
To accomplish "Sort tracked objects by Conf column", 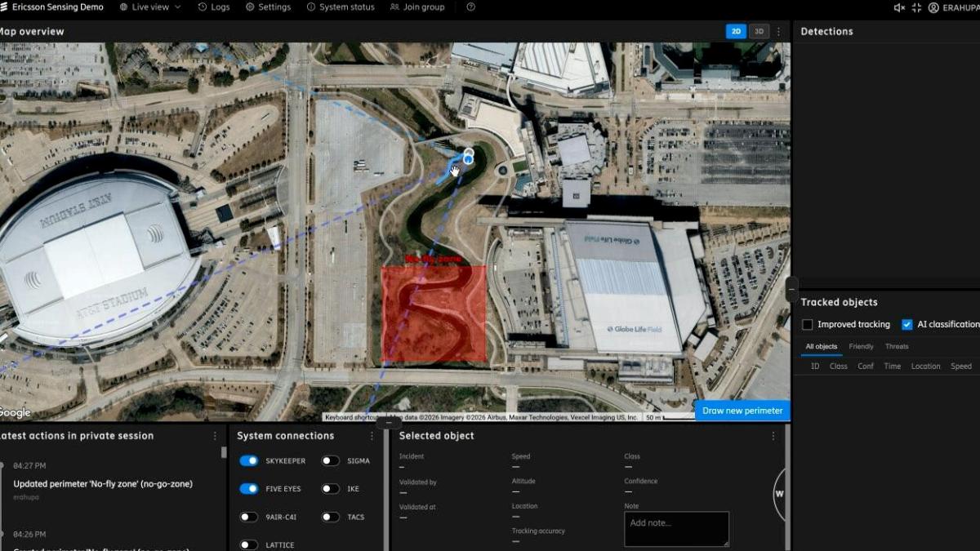I will [x=866, y=367].
